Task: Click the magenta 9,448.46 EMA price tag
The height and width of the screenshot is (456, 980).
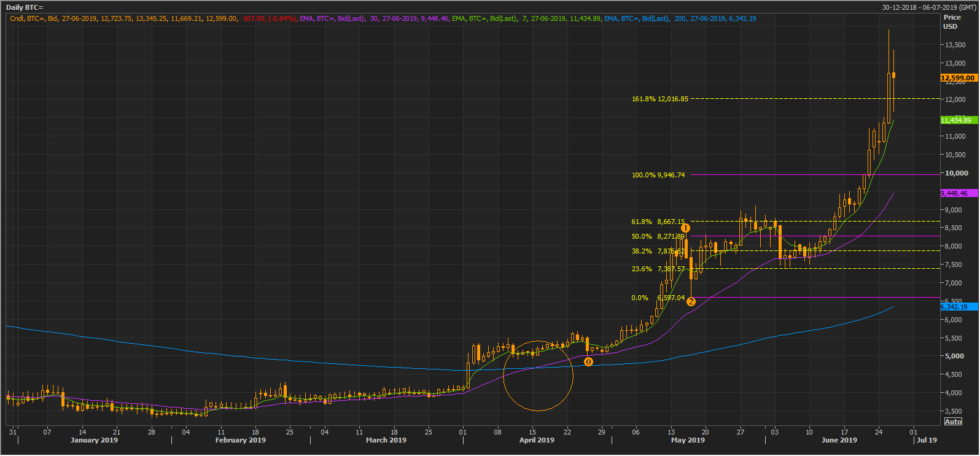Action: [x=959, y=193]
